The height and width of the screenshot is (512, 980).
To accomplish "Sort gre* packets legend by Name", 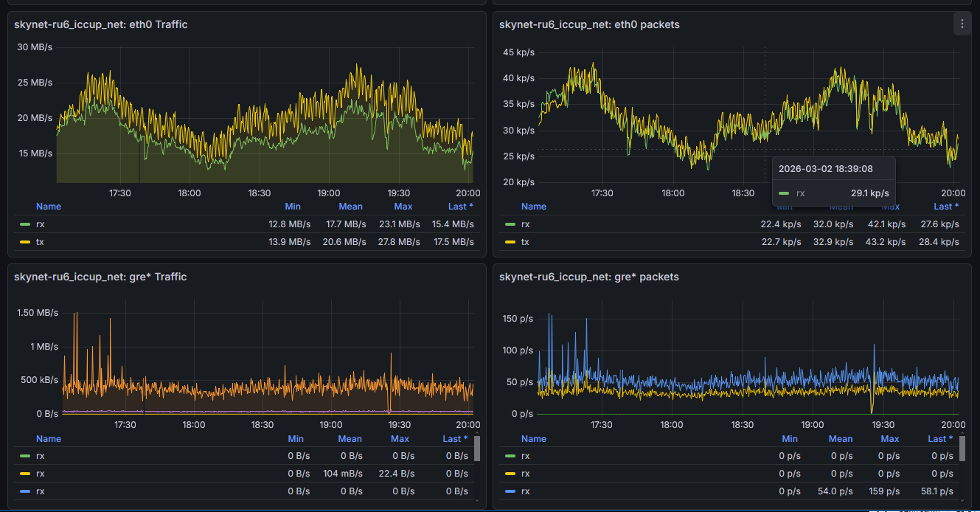I will tap(534, 439).
